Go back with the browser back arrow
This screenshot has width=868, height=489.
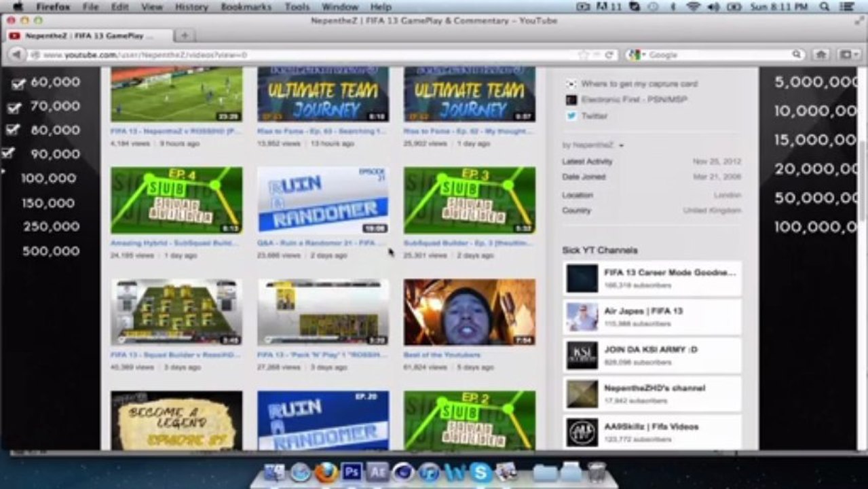point(15,54)
